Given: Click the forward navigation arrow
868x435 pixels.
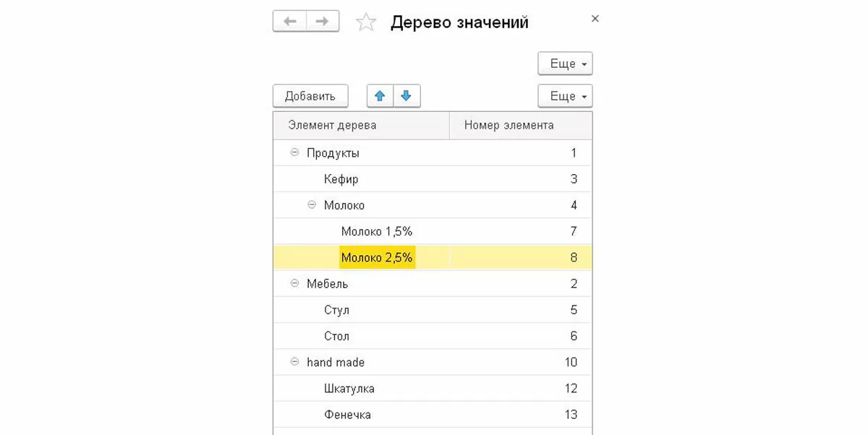Looking at the screenshot, I should (x=323, y=22).
